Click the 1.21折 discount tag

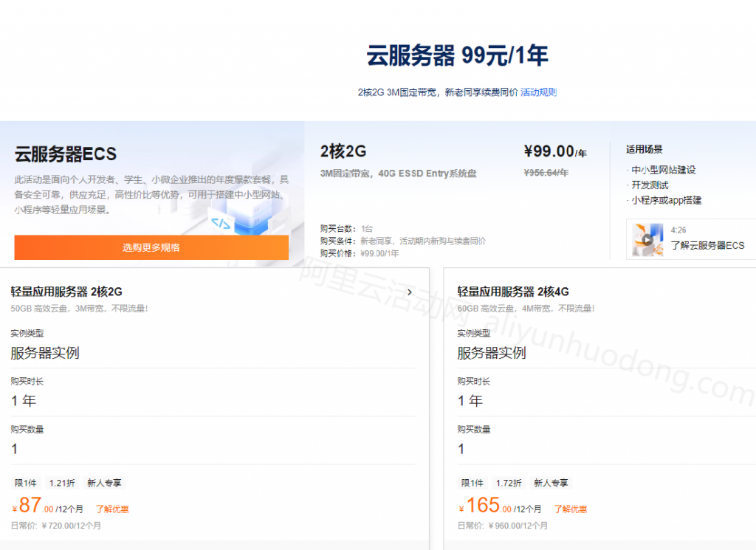62,483
